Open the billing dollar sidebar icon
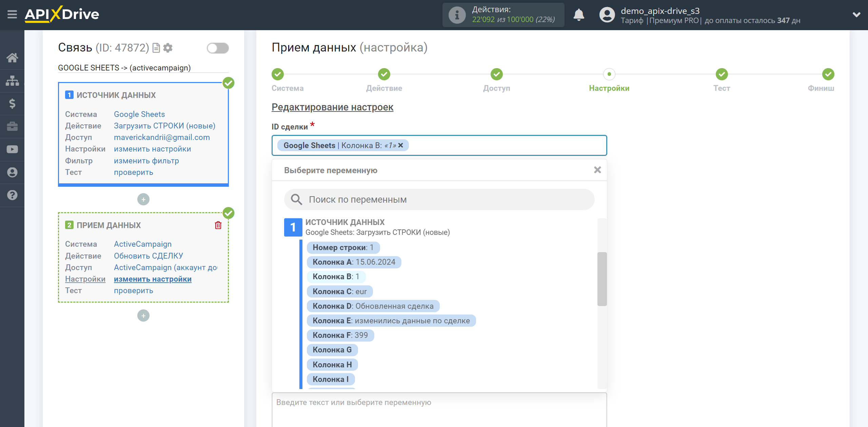868x427 pixels. click(x=12, y=103)
